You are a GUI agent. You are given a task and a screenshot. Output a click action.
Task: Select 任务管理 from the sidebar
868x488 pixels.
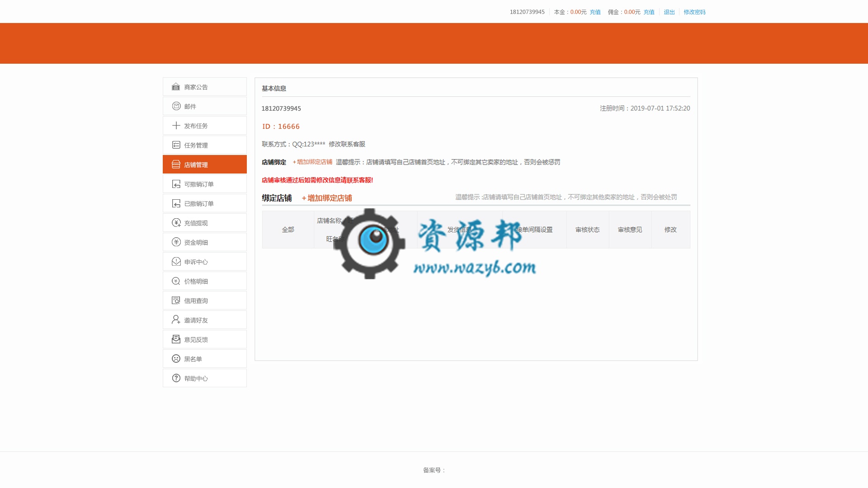coord(205,145)
